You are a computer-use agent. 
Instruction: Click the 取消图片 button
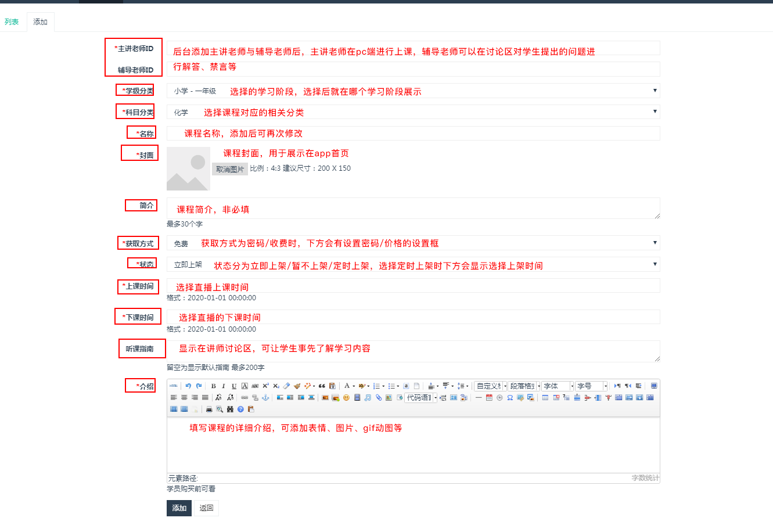230,169
